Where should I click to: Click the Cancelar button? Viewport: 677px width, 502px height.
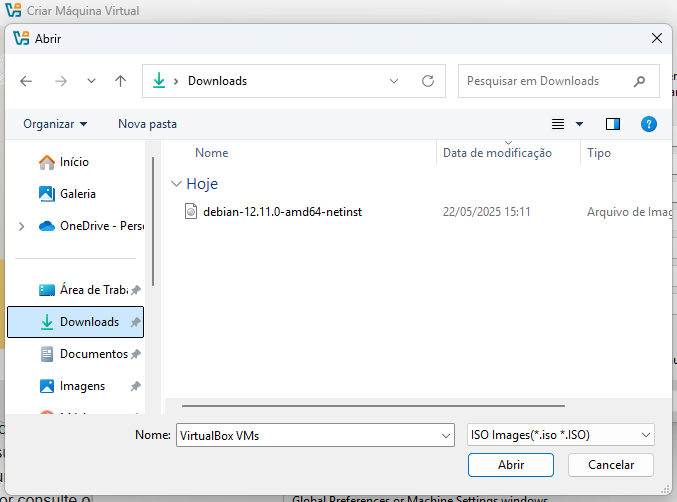pyautogui.click(x=611, y=465)
